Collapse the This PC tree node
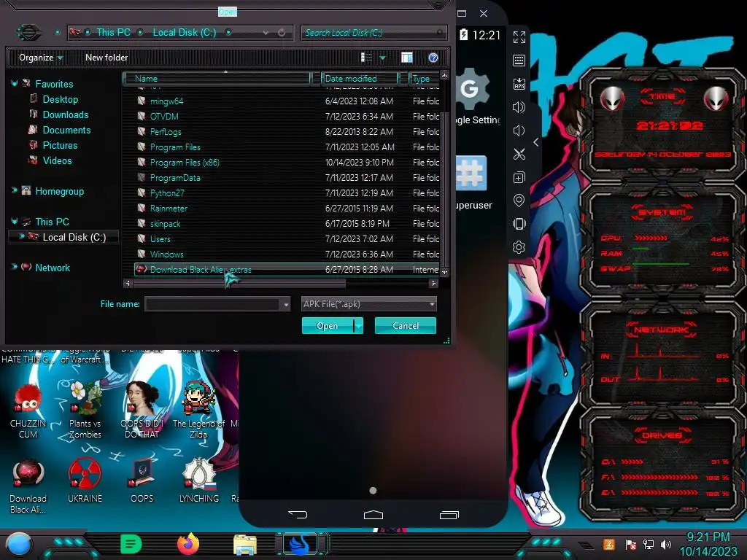The width and height of the screenshot is (747, 560). 15,222
